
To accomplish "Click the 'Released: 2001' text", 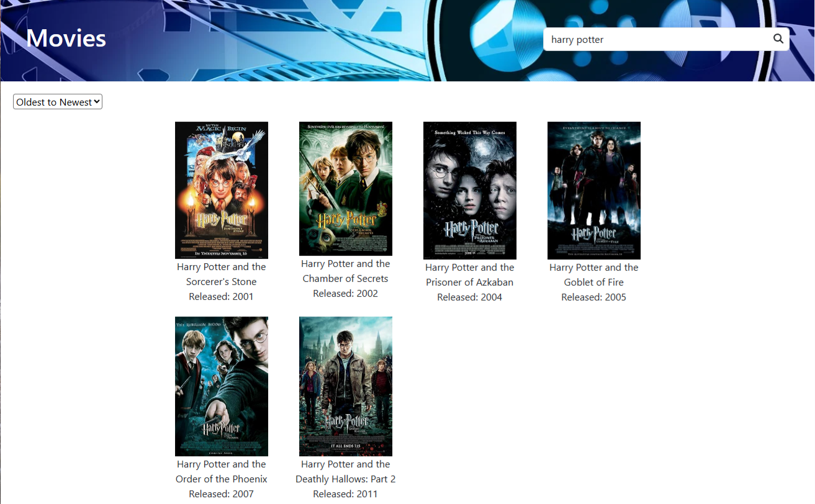I will pyautogui.click(x=222, y=297).
